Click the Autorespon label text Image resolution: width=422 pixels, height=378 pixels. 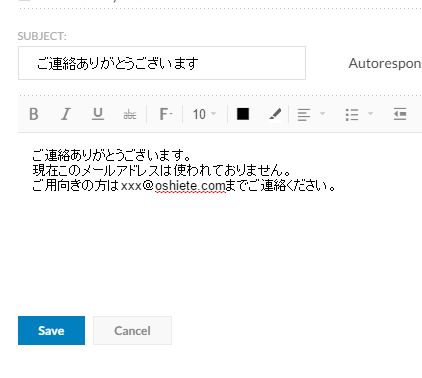point(385,63)
